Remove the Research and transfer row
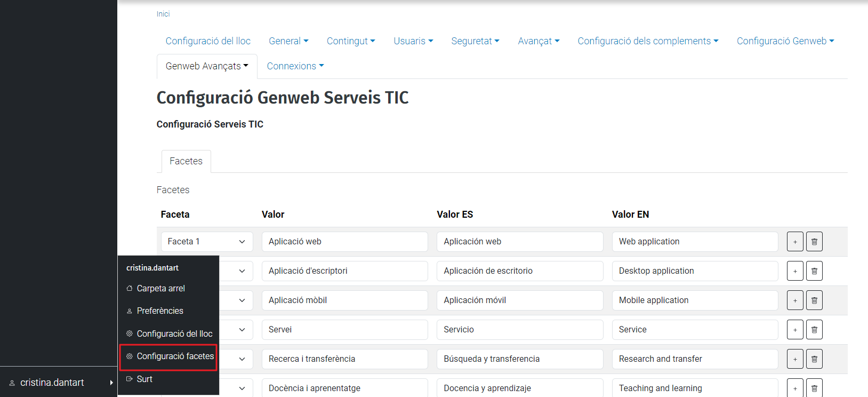 814,359
